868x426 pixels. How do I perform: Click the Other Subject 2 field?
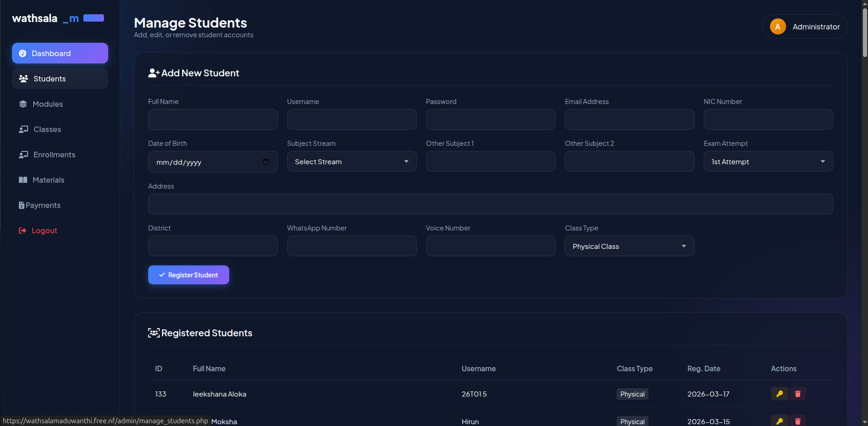tap(629, 161)
